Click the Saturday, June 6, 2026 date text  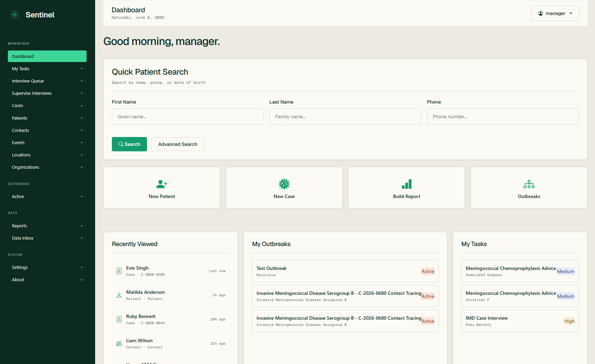(138, 17)
